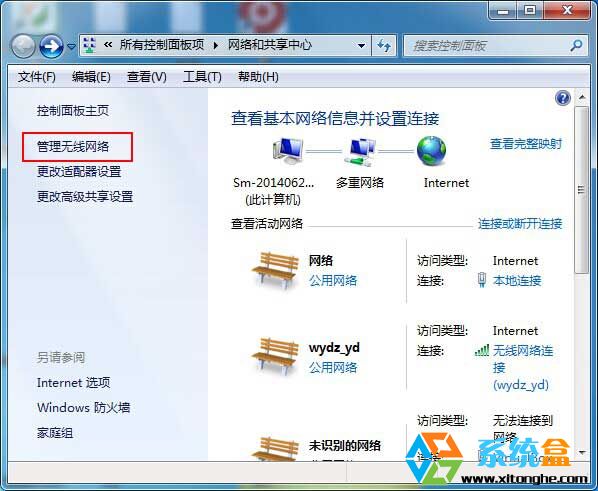Open the 文件(F) menu
Screen dimensions: 598x491
pos(37,77)
